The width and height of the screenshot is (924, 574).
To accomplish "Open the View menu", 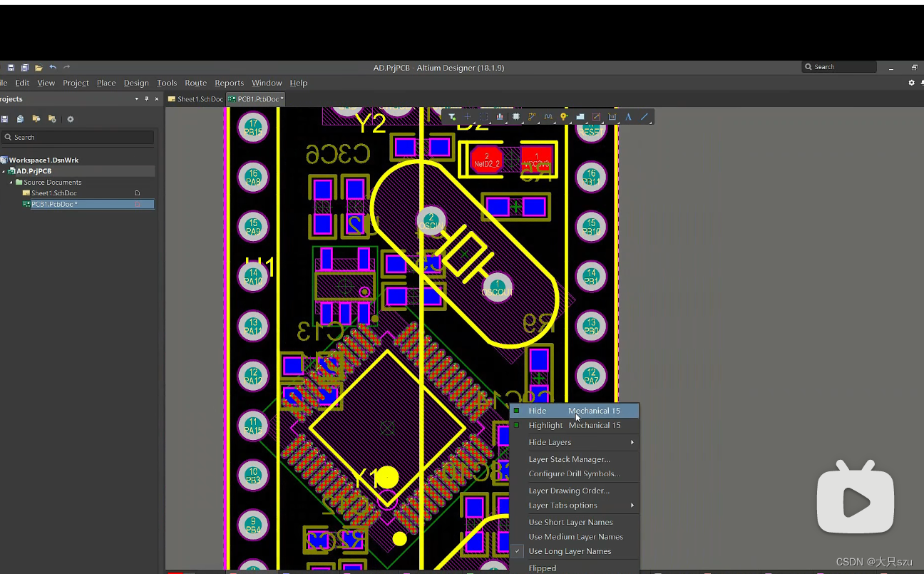I will (46, 83).
